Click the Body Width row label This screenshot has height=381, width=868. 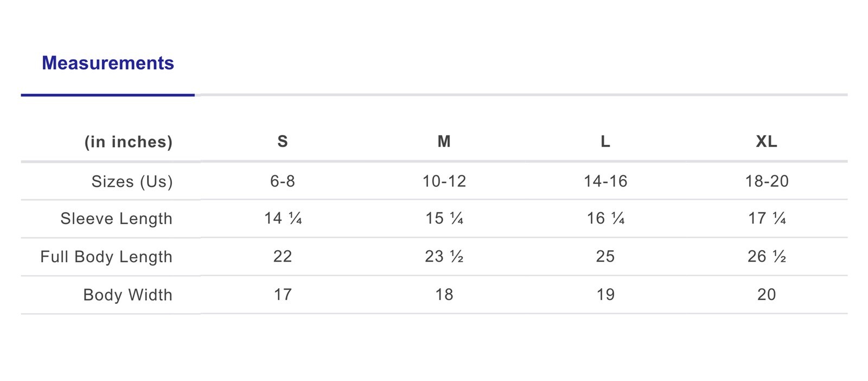pos(127,295)
